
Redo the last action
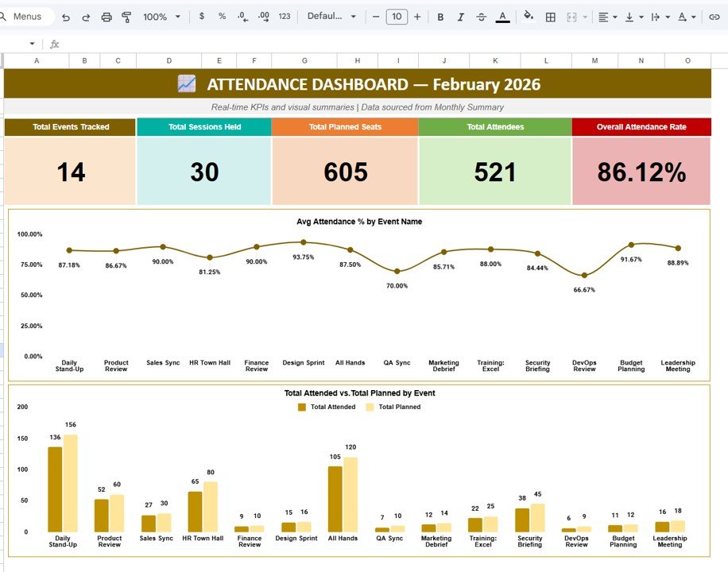(85, 16)
